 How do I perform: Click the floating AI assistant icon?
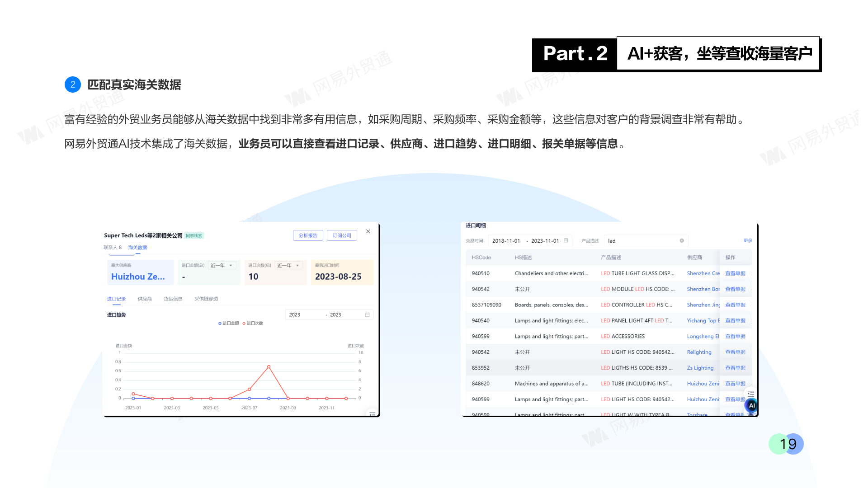coord(751,405)
